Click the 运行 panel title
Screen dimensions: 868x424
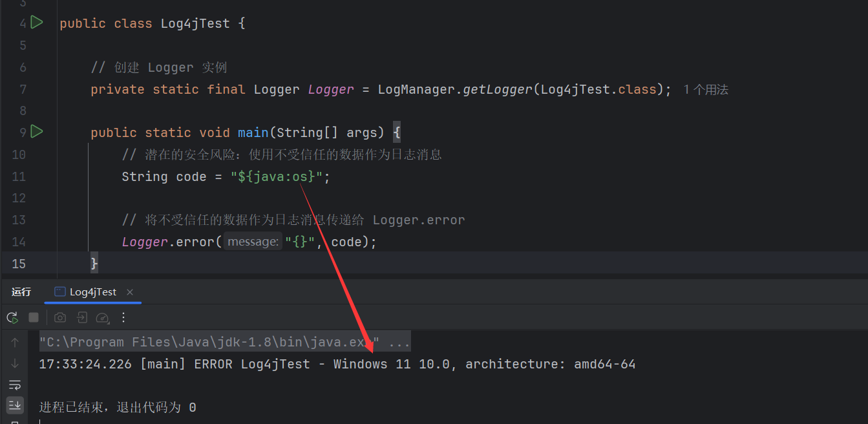pyautogui.click(x=21, y=292)
